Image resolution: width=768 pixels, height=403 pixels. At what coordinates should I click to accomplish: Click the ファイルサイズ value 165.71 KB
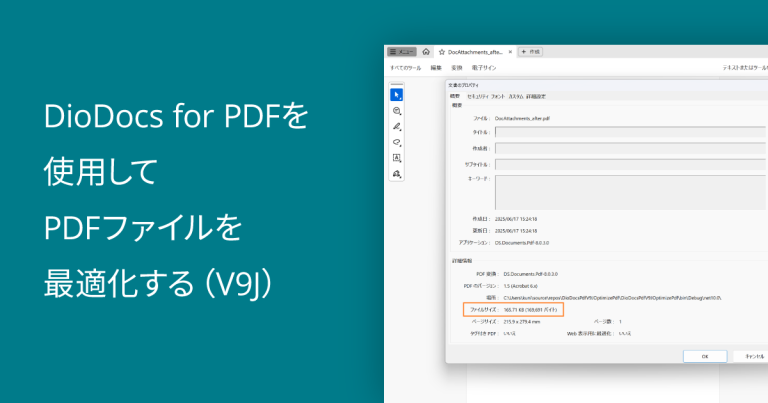[x=530, y=310]
